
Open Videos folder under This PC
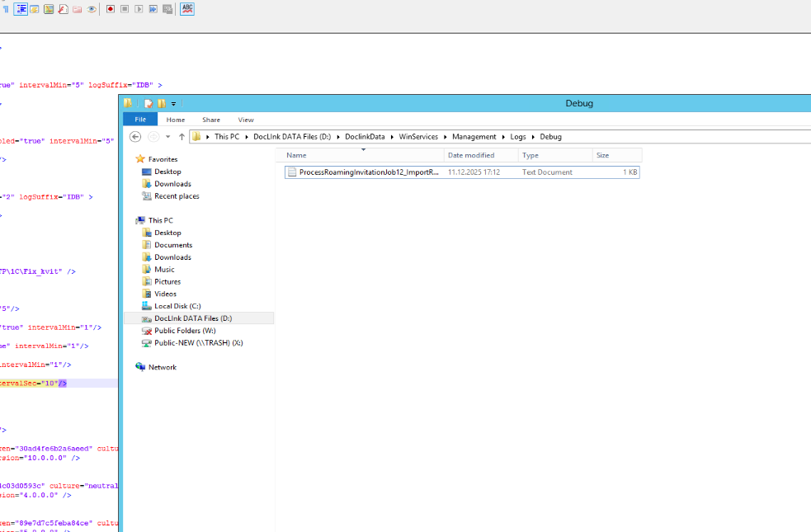coord(166,294)
